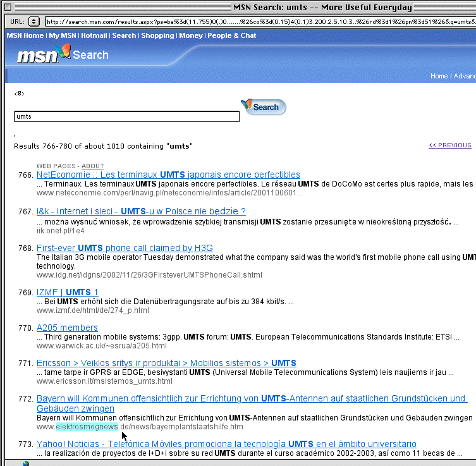
Task: Go to My MSN navigation link
Action: (63, 35)
